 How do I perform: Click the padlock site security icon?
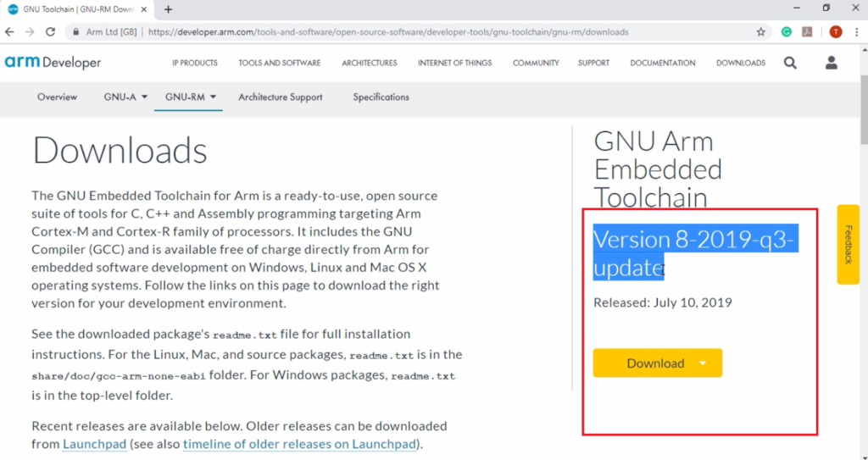(x=75, y=32)
